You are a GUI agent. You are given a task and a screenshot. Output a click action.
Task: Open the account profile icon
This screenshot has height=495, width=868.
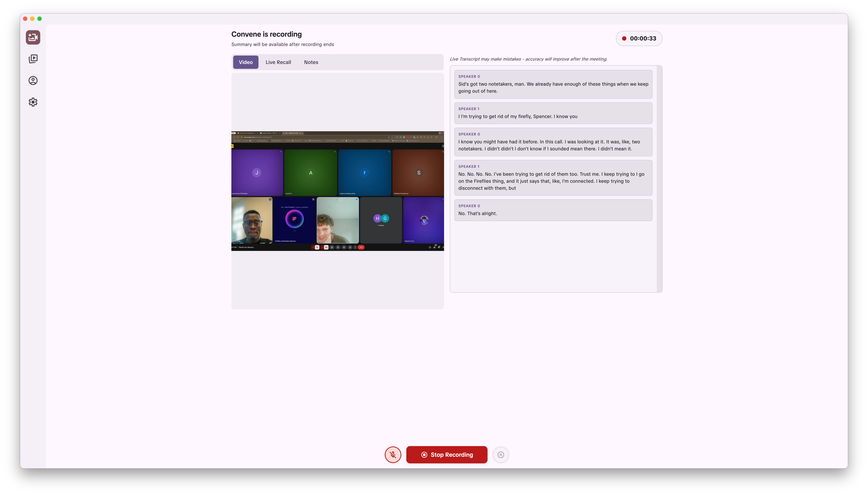coord(33,80)
